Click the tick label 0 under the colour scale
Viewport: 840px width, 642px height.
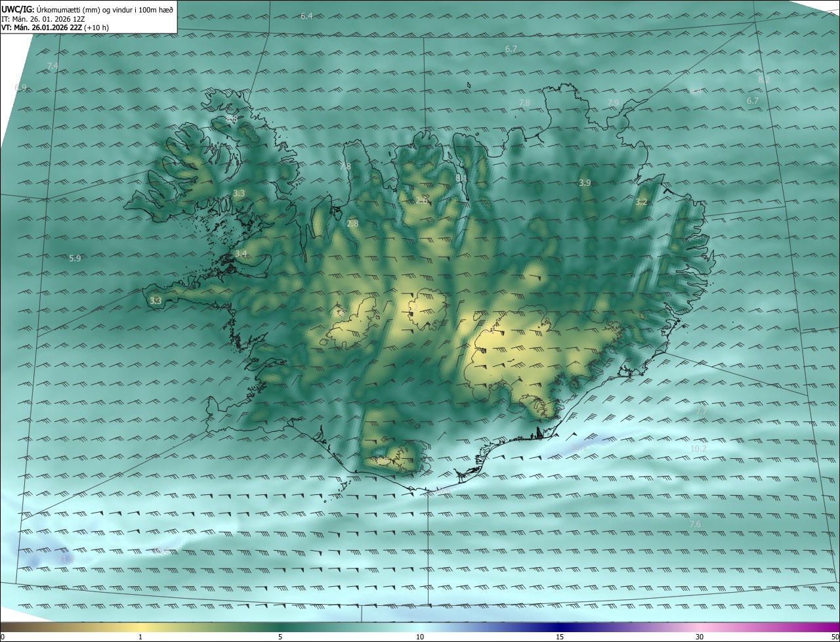click(3, 637)
